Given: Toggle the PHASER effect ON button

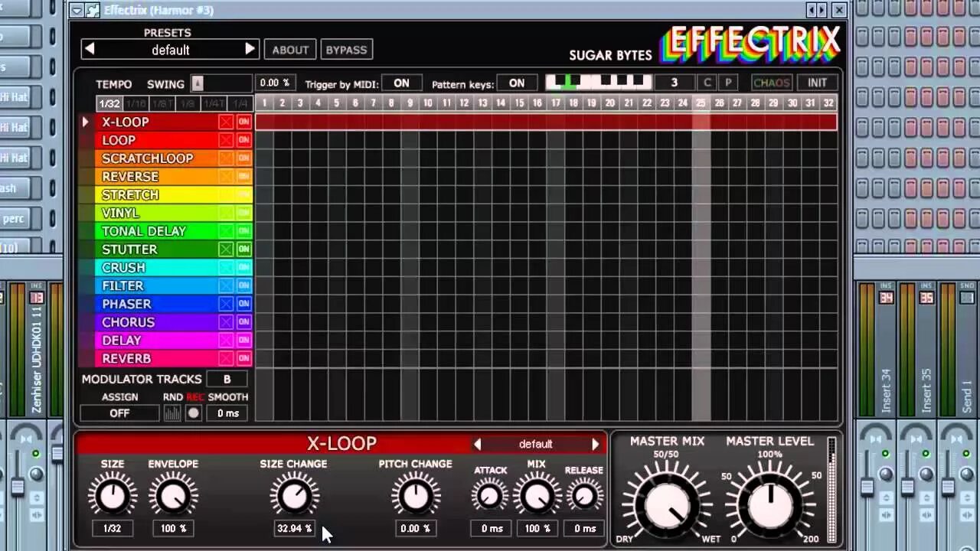Looking at the screenshot, I should point(243,304).
